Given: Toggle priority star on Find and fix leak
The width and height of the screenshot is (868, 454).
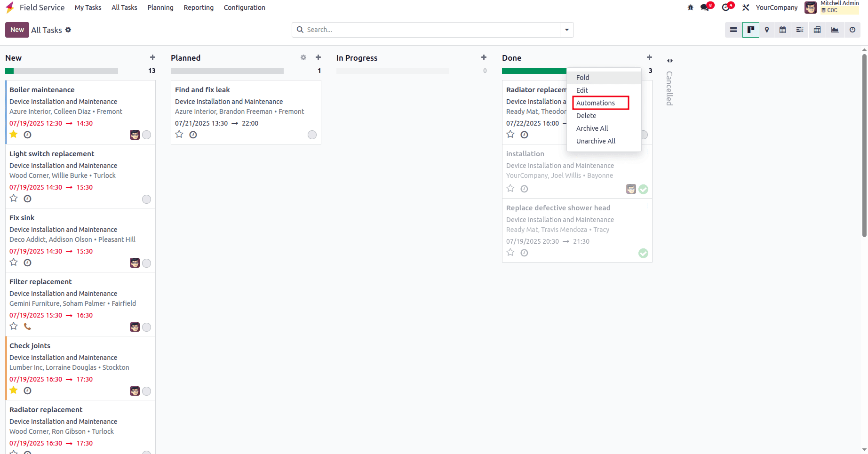Looking at the screenshot, I should pos(179,135).
